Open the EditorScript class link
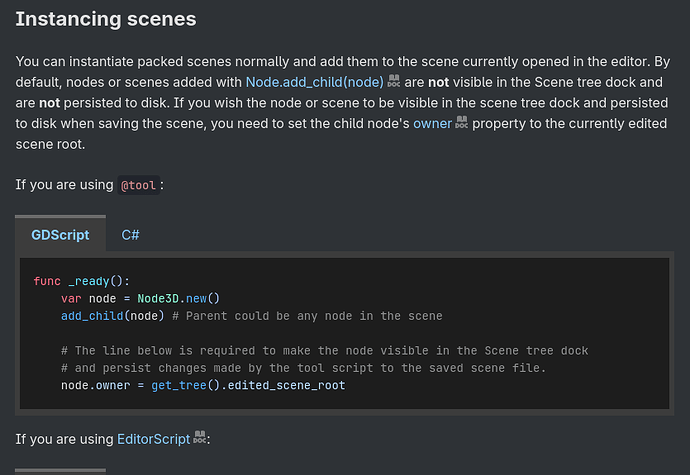The height and width of the screenshot is (475, 690). click(x=154, y=439)
